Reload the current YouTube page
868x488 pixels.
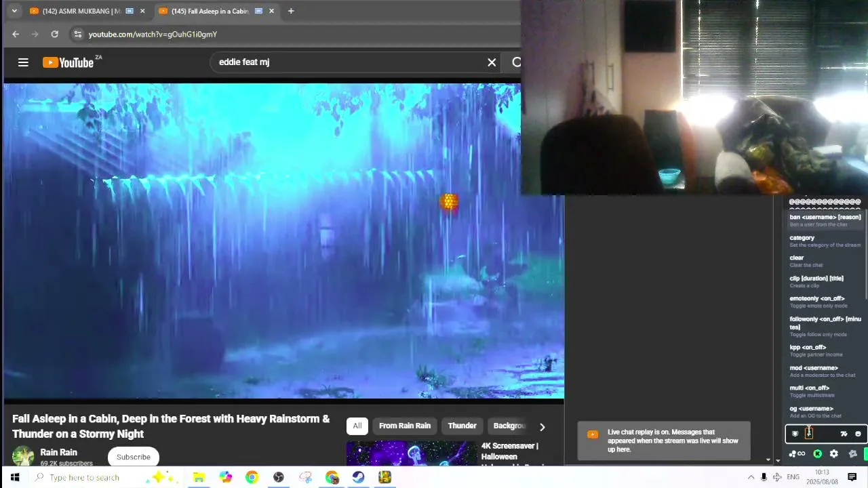click(x=54, y=34)
